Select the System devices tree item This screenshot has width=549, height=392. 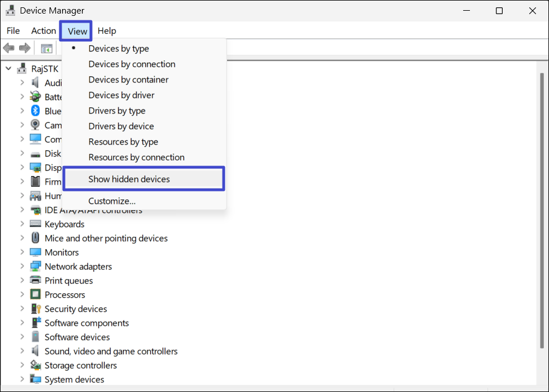[x=74, y=380]
